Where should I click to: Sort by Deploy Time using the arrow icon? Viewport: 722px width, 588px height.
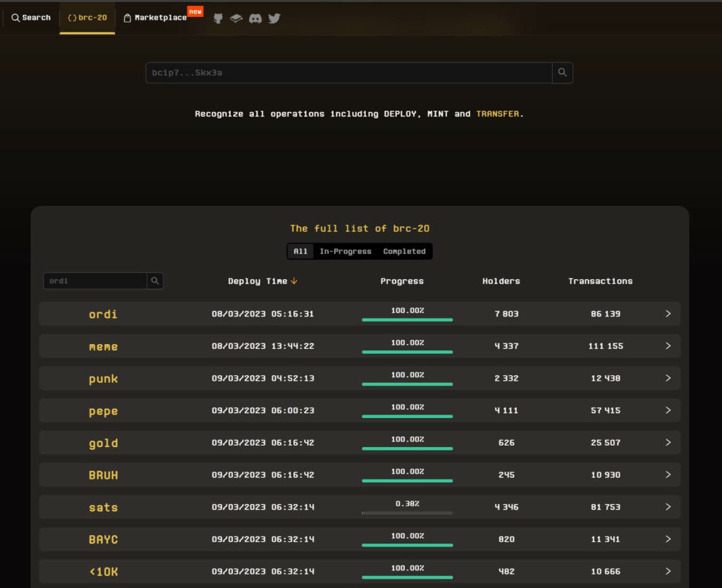coord(294,281)
